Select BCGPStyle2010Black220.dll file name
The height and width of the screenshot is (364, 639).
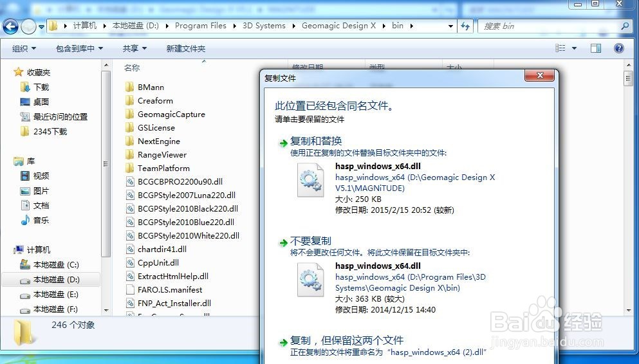pyautogui.click(x=188, y=208)
